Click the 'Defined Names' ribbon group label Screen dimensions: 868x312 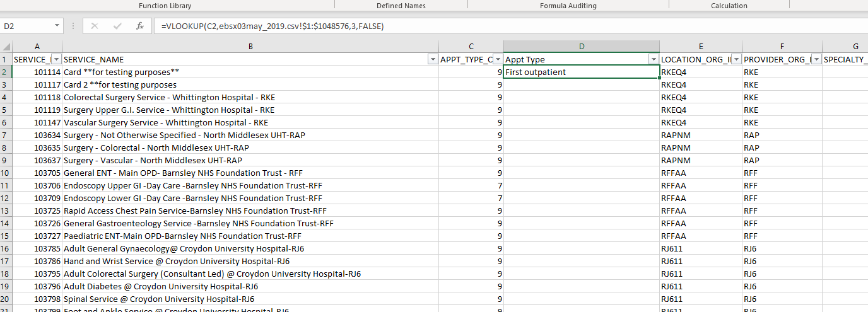(401, 6)
